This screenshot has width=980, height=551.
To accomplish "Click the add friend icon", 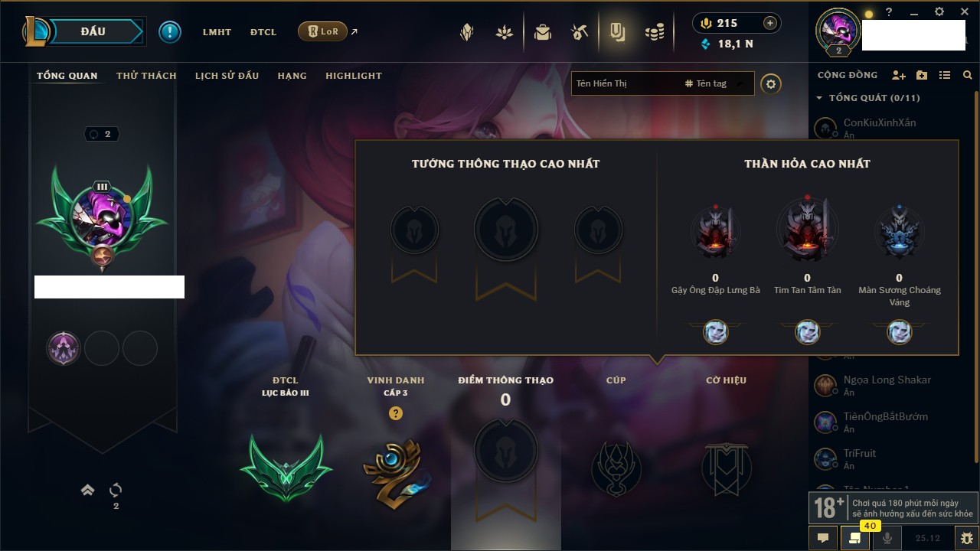I will [x=899, y=75].
